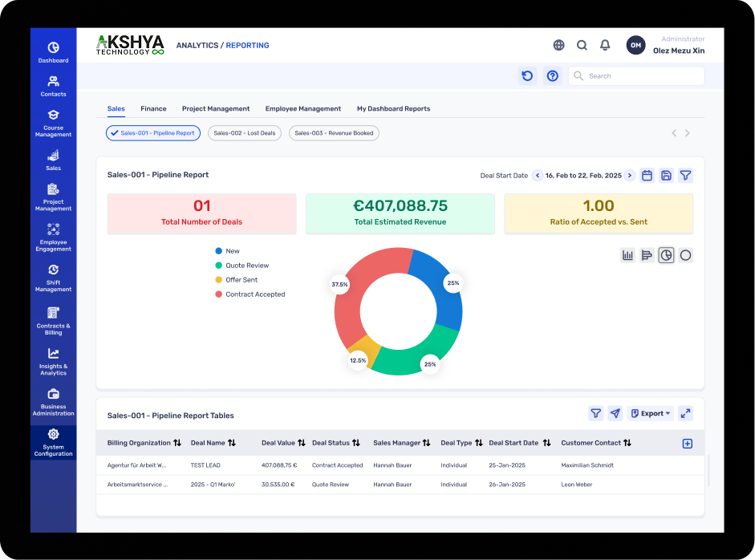This screenshot has height=560, width=755.
Task: Click the refresh icon in the toolbar
Action: 527,76
